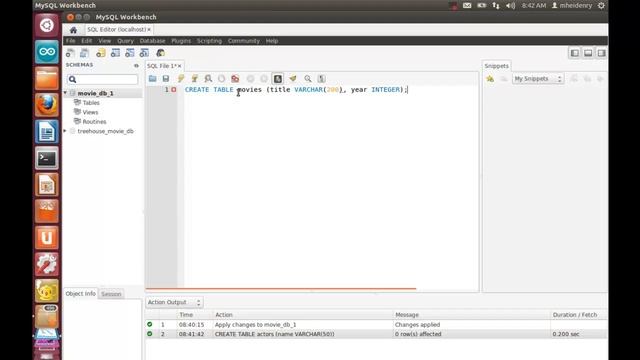Click the schema search field
This screenshot has height=360, width=640.
pyautogui.click(x=103, y=79)
